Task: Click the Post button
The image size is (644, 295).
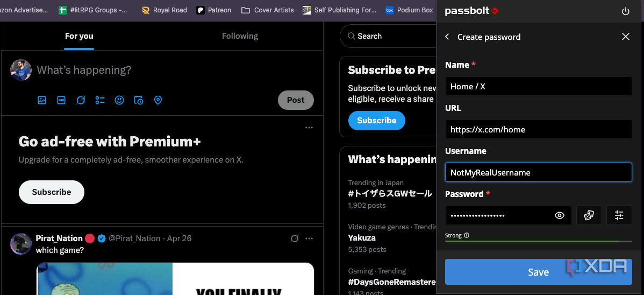Action: click(x=296, y=100)
